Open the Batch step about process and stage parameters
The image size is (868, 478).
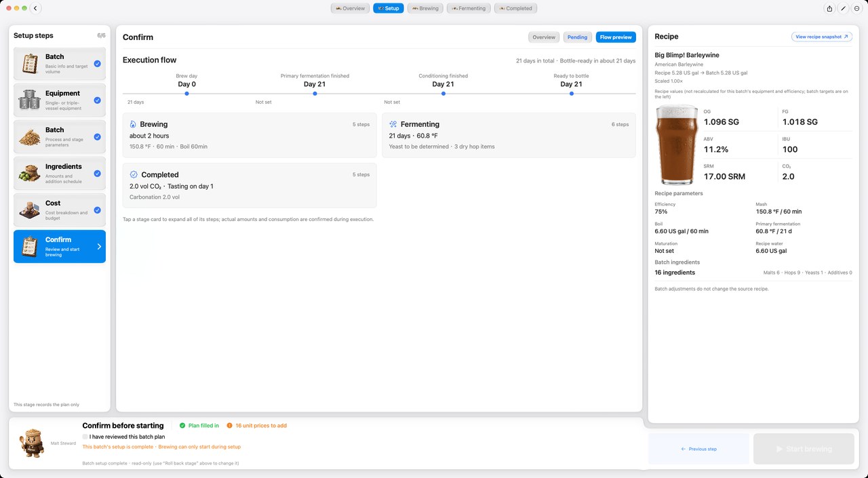tap(60, 137)
